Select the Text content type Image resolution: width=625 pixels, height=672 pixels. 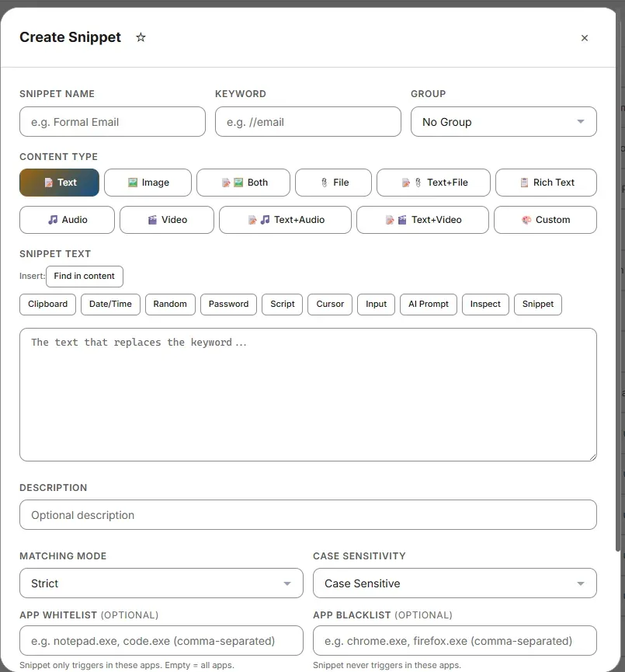click(x=59, y=183)
